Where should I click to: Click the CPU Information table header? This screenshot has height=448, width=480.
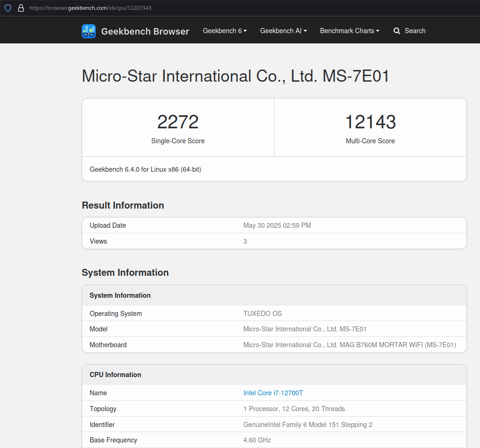click(x=115, y=375)
